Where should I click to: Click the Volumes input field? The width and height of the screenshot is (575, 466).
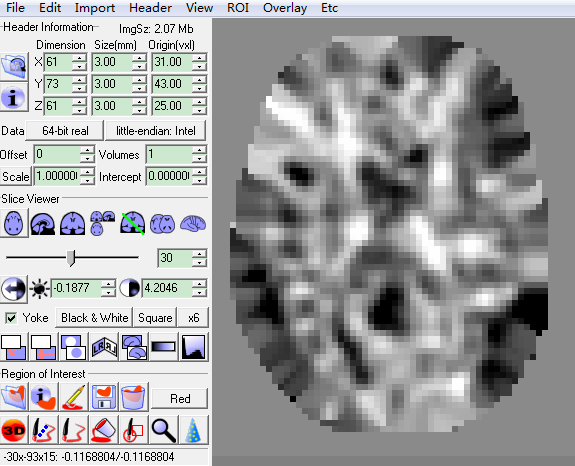(169, 155)
